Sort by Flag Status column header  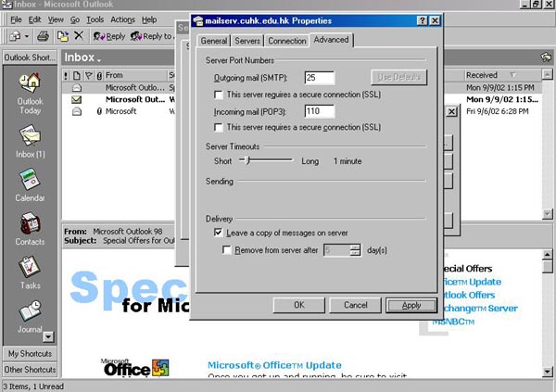pyautogui.click(x=89, y=75)
